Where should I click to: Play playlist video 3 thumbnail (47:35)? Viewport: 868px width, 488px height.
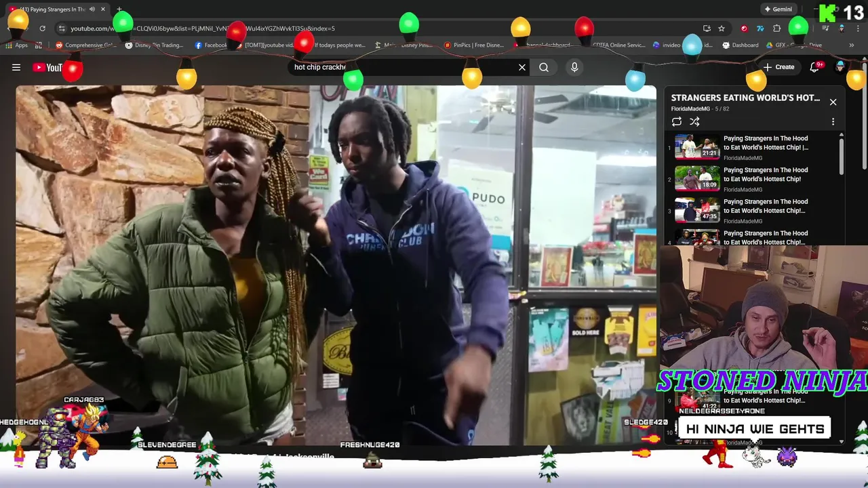point(697,210)
